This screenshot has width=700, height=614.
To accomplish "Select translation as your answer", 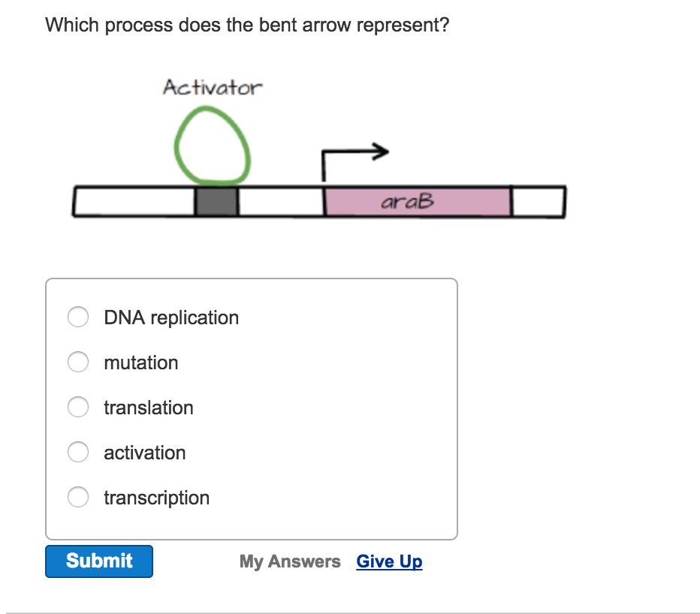I will [78, 407].
